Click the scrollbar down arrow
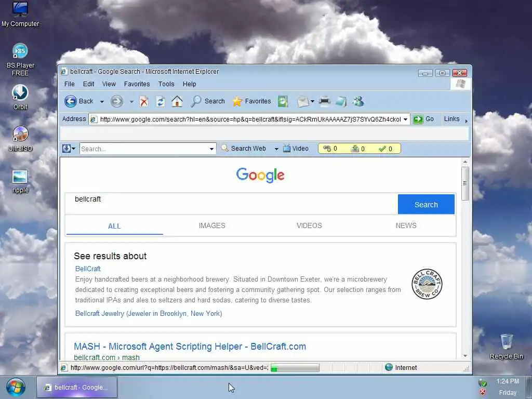 point(465,355)
